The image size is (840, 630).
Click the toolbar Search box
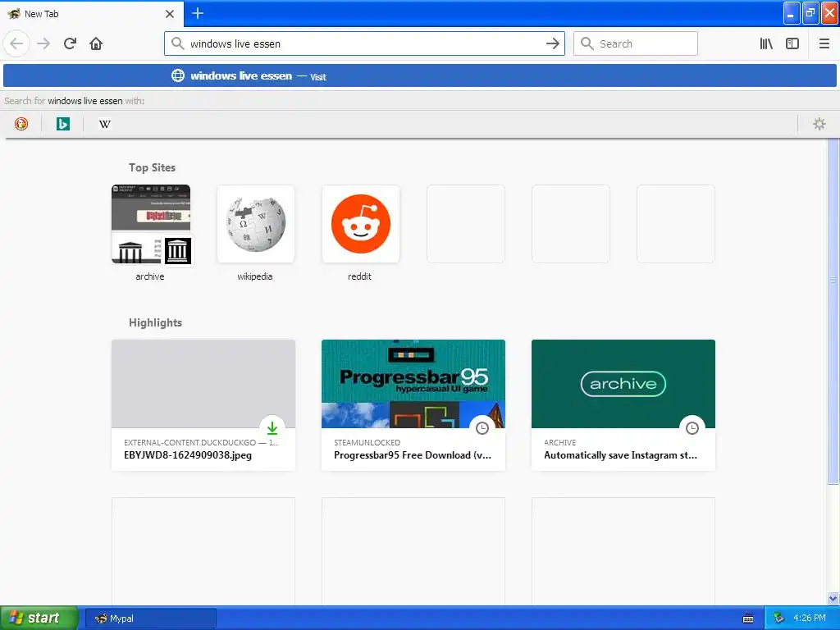[636, 43]
